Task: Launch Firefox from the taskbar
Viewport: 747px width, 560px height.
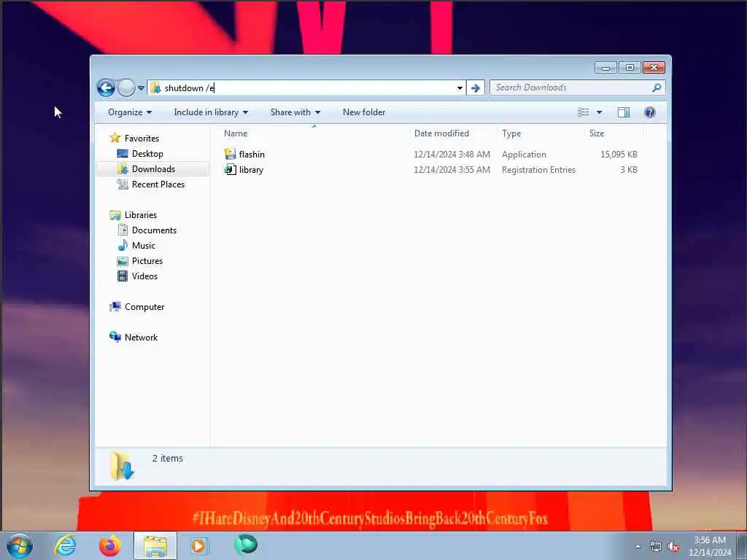Action: pos(109,545)
